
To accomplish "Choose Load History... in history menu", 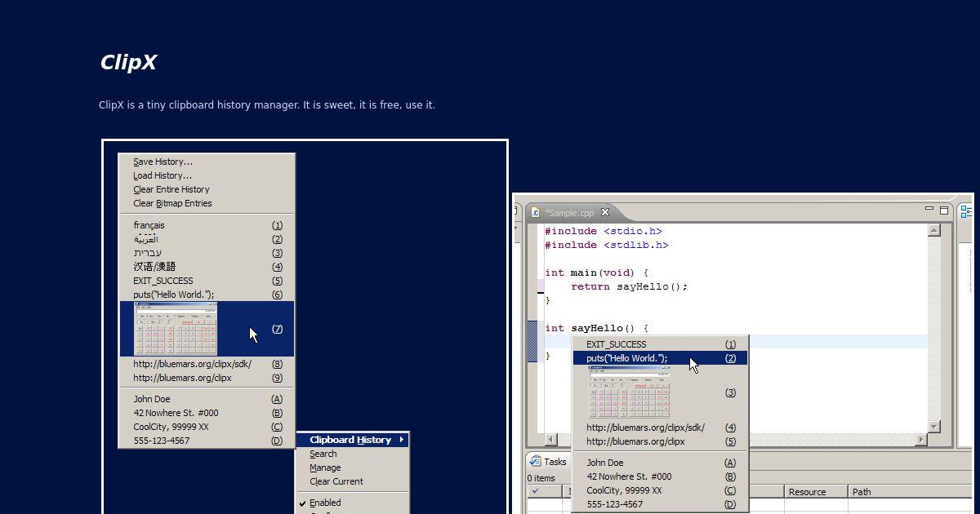I will [x=207, y=175].
